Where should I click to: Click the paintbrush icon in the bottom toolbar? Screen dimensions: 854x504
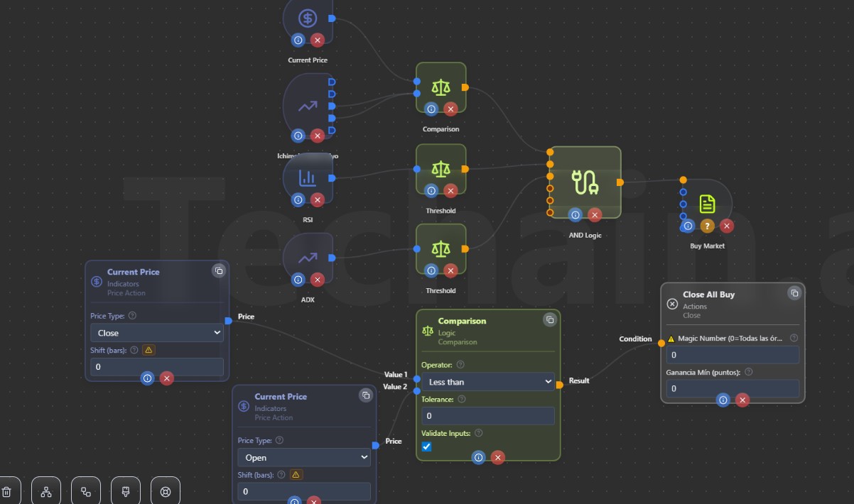(x=126, y=491)
